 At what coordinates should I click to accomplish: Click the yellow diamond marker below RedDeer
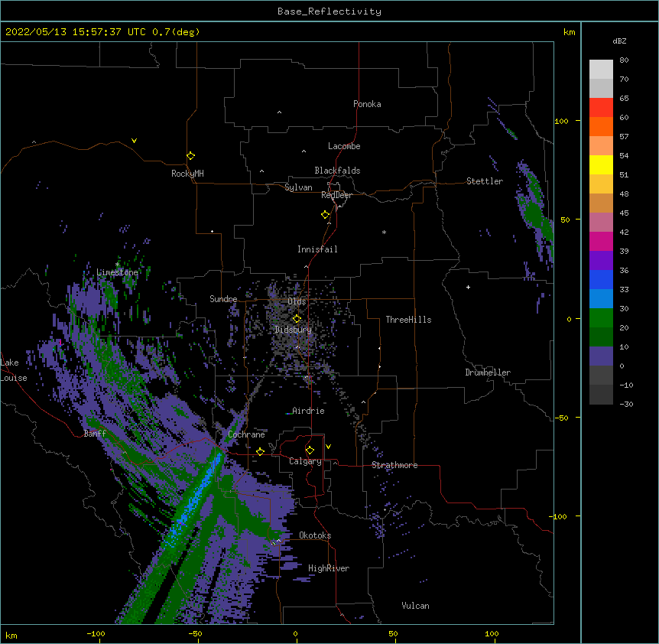[326, 215]
